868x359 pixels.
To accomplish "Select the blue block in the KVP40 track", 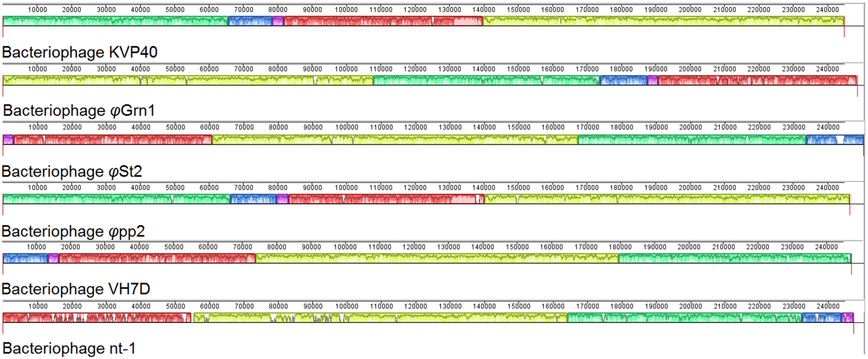I will (x=250, y=21).
